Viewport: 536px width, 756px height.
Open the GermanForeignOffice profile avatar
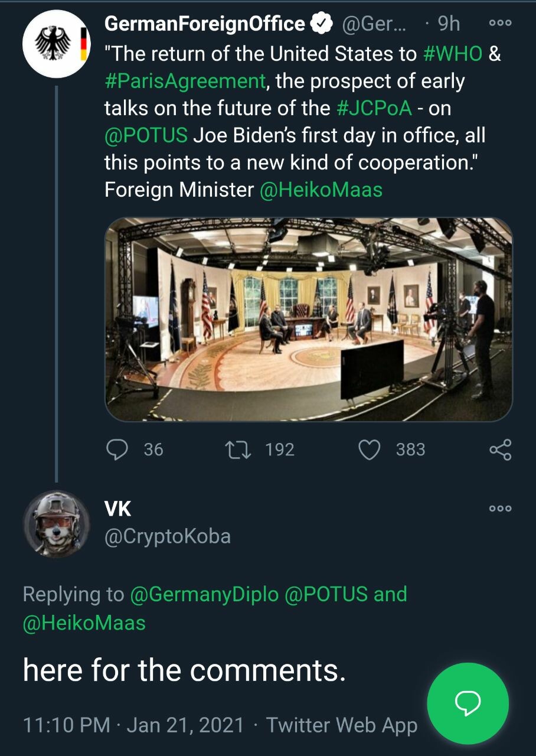pyautogui.click(x=55, y=44)
